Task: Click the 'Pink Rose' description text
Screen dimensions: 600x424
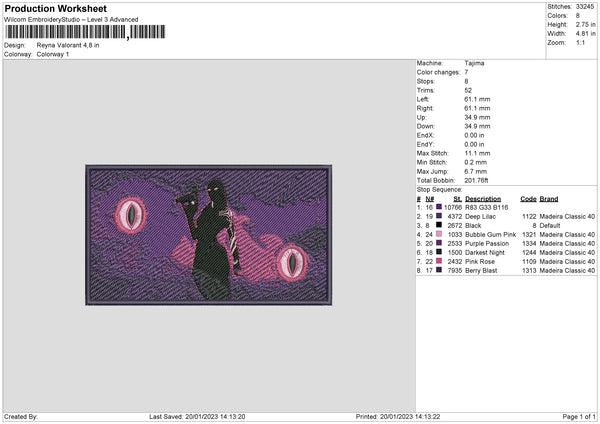Action: 480,262
